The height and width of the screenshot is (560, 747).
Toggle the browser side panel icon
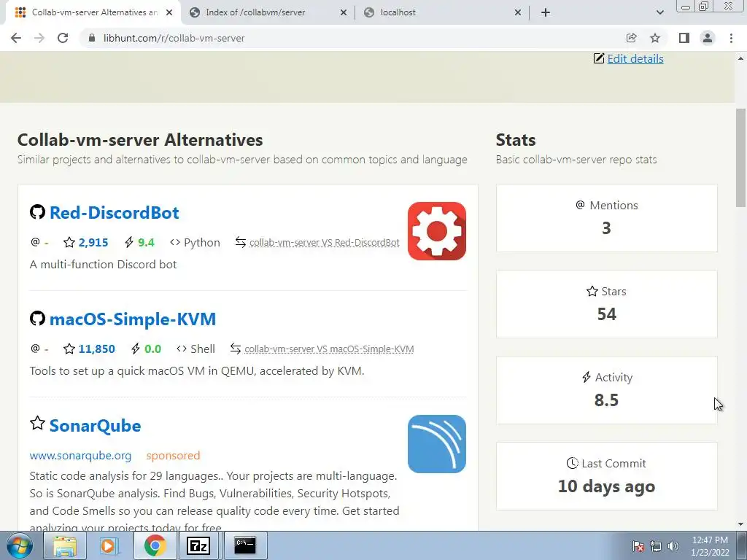[x=684, y=38]
